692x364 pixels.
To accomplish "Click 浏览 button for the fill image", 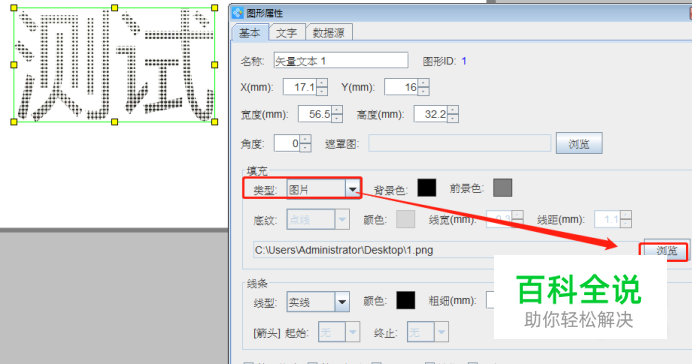I will pos(666,251).
